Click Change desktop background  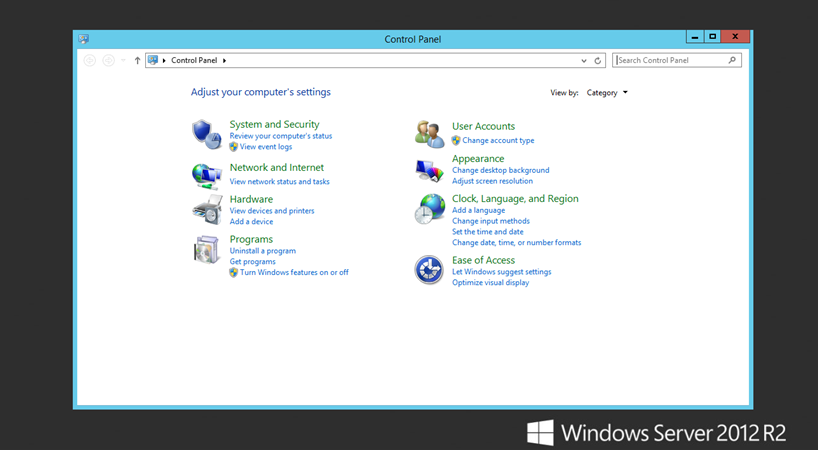[x=501, y=170]
